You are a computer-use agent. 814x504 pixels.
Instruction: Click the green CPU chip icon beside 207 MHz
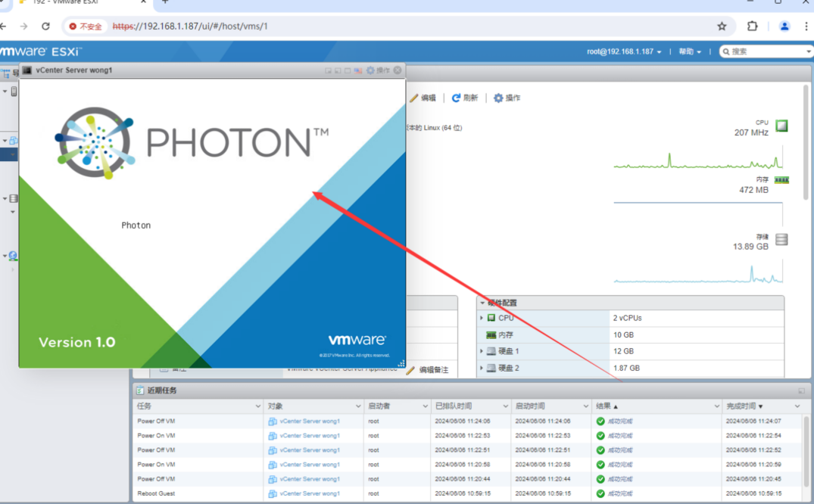781,126
